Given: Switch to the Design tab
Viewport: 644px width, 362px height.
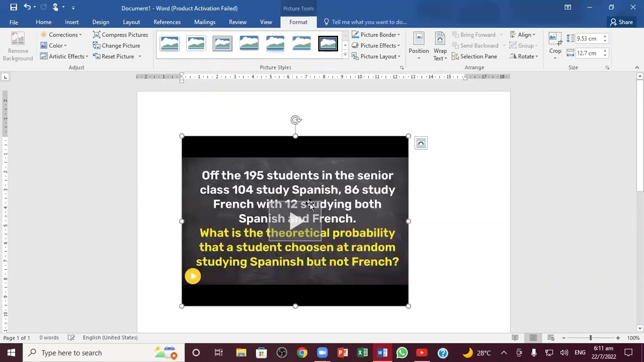Looking at the screenshot, I should tap(101, 22).
